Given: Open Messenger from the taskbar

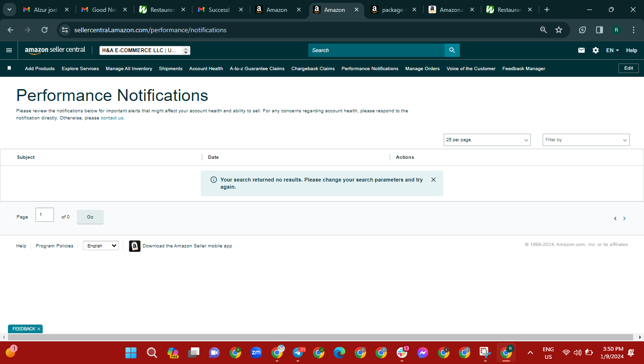Looking at the screenshot, I should click(423, 353).
